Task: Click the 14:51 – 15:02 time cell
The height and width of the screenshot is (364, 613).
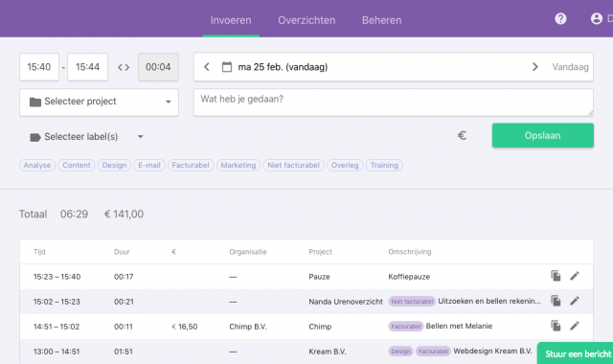Action: 57,327
